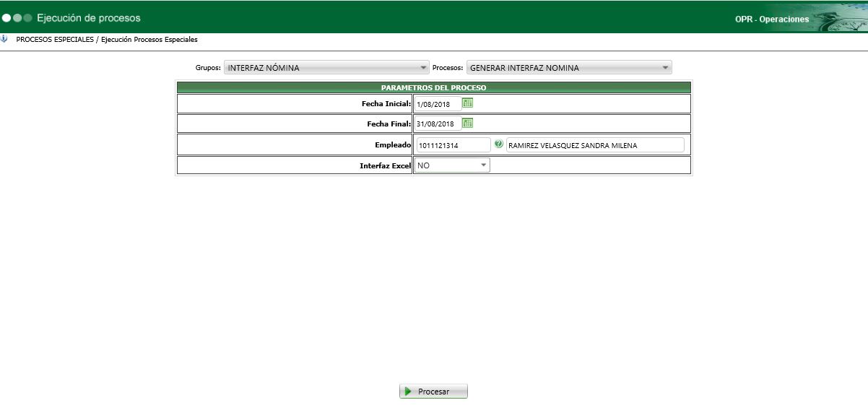Image resolution: width=868 pixels, height=419 pixels.
Task: Click the Grupos label
Action: [x=208, y=68]
